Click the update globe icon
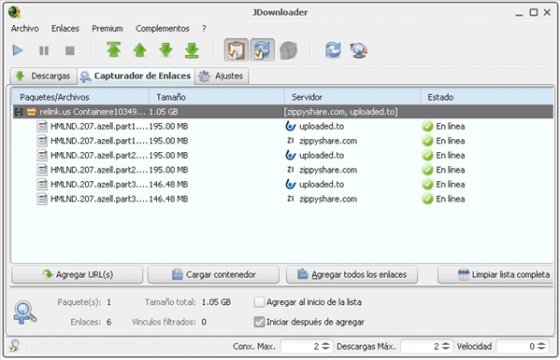560x360 pixels. (x=359, y=50)
